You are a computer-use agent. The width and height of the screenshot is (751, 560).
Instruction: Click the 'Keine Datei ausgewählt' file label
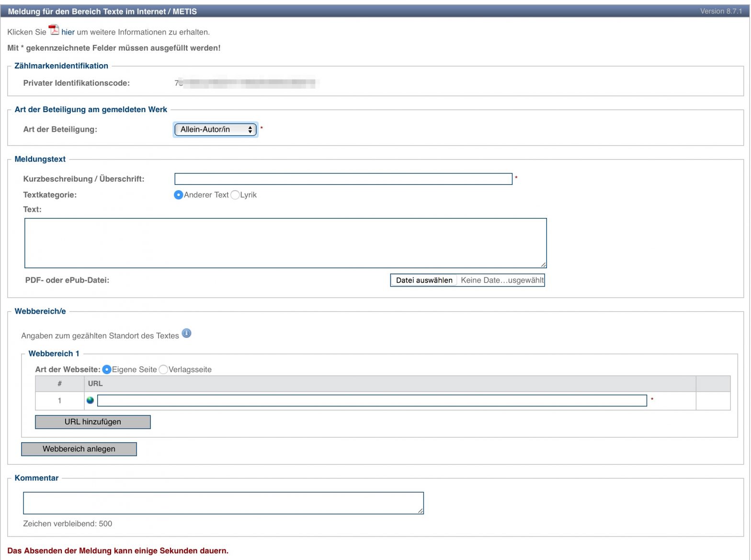coord(501,280)
